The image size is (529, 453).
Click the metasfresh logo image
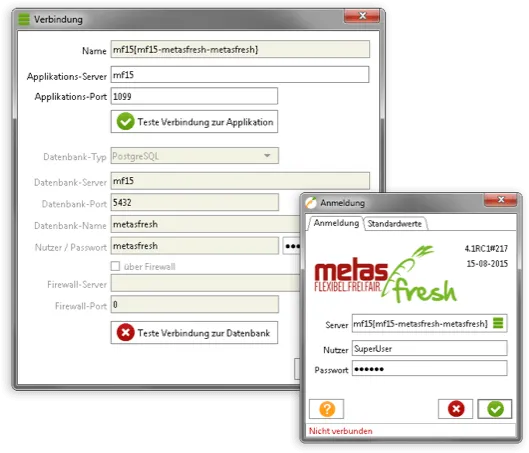[385, 274]
